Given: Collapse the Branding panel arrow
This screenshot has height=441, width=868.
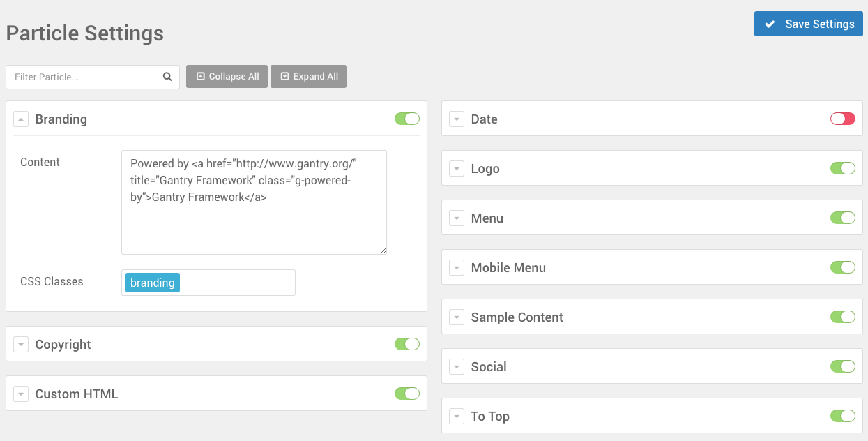Looking at the screenshot, I should click(21, 119).
